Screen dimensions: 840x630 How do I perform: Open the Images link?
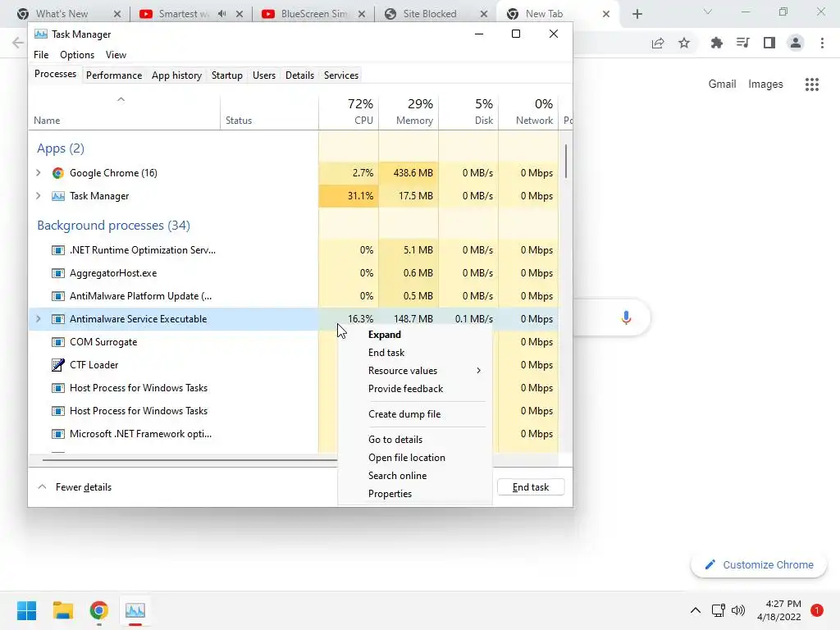coord(765,84)
